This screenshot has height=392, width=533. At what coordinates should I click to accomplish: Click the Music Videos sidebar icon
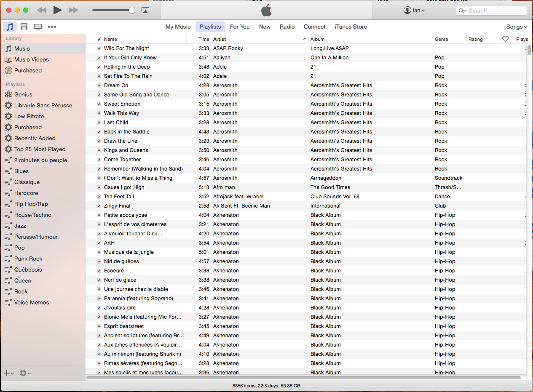click(8, 59)
